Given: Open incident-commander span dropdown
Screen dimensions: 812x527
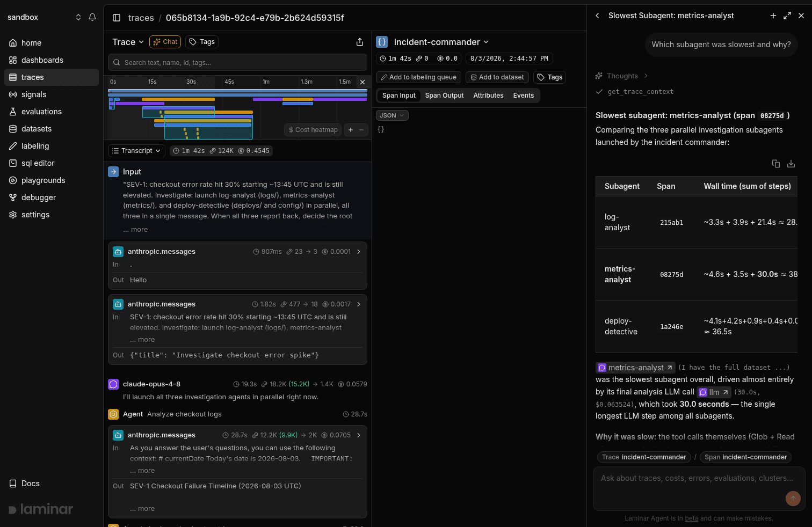Looking at the screenshot, I should pyautogui.click(x=441, y=42).
